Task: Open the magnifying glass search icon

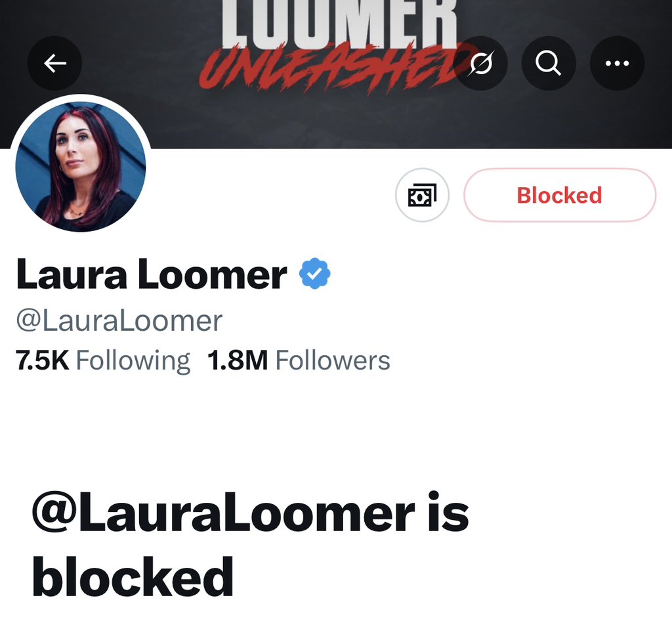Action: (x=549, y=64)
